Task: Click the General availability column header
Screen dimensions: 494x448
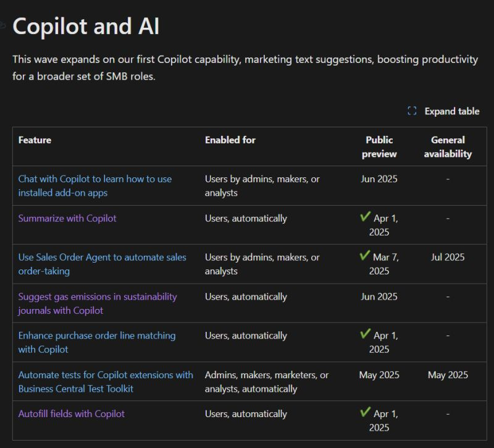Action: tap(448, 147)
